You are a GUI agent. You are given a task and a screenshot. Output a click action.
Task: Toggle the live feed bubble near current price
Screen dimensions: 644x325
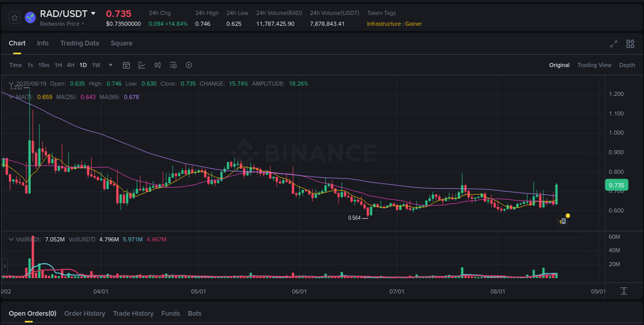[x=563, y=220]
